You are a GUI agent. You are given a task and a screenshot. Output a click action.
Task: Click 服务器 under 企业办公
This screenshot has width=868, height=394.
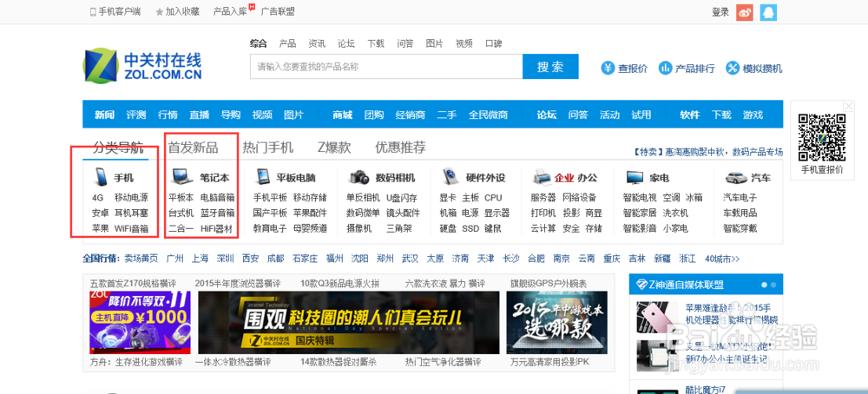(543, 198)
